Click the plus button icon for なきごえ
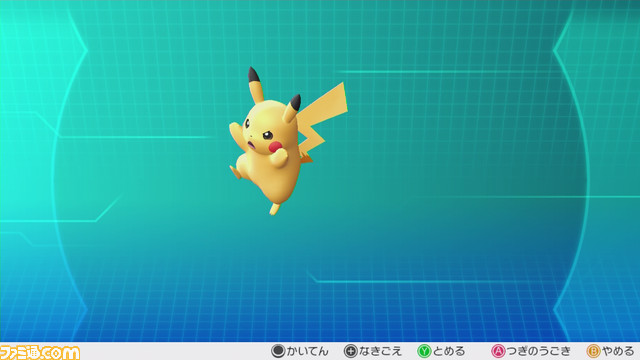640x360 pixels. (351, 351)
